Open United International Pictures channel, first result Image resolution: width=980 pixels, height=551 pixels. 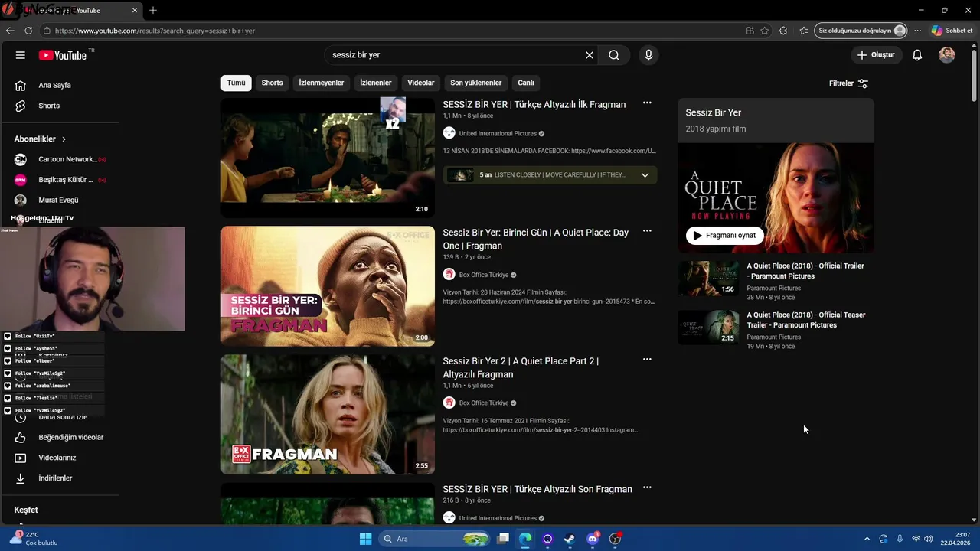click(x=498, y=133)
